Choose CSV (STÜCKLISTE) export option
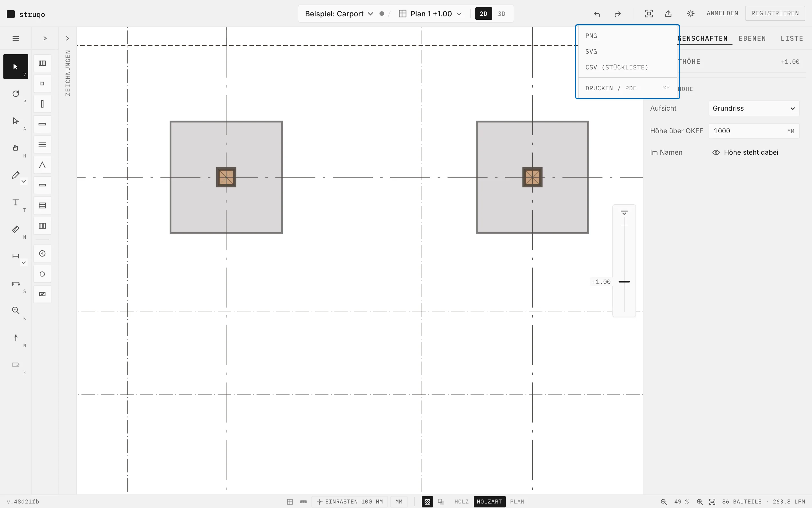The image size is (812, 508). [627, 67]
